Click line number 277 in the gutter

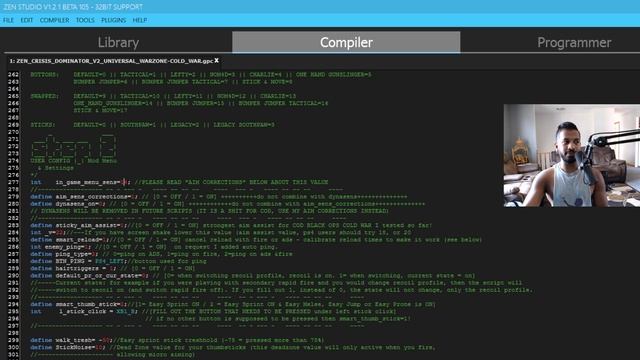coord(13,182)
